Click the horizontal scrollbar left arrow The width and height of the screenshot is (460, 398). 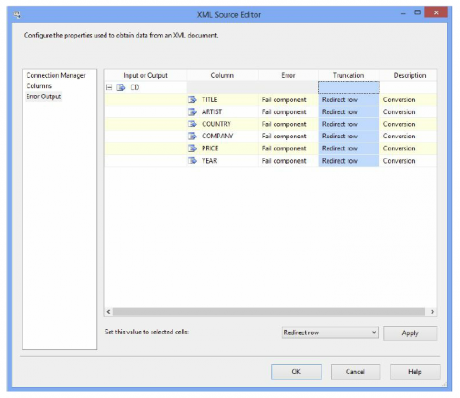pos(108,312)
